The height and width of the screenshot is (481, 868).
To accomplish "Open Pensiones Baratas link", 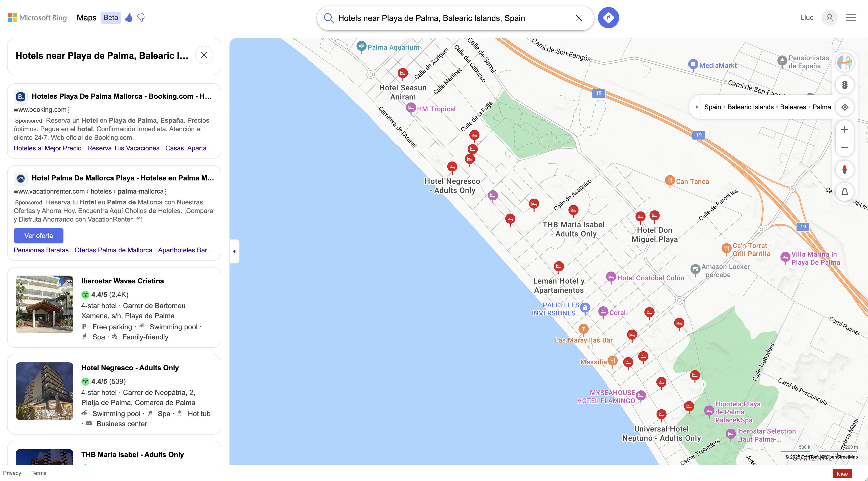I will pos(41,250).
